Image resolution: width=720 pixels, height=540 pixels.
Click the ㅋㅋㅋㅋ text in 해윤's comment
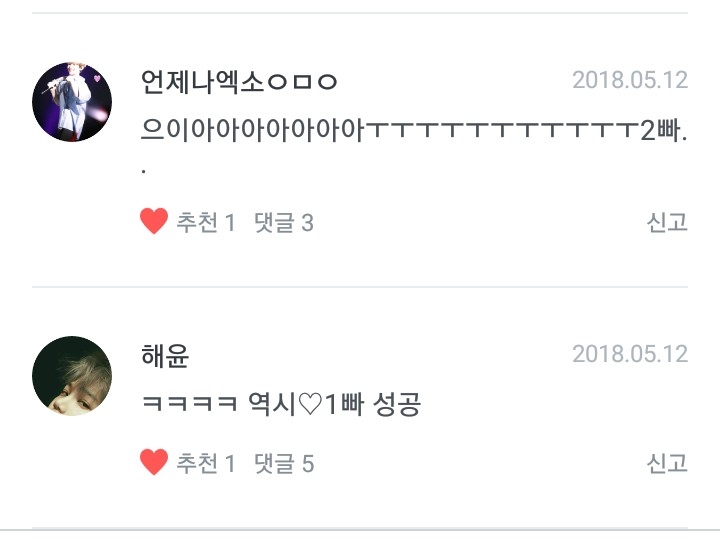pos(190,404)
